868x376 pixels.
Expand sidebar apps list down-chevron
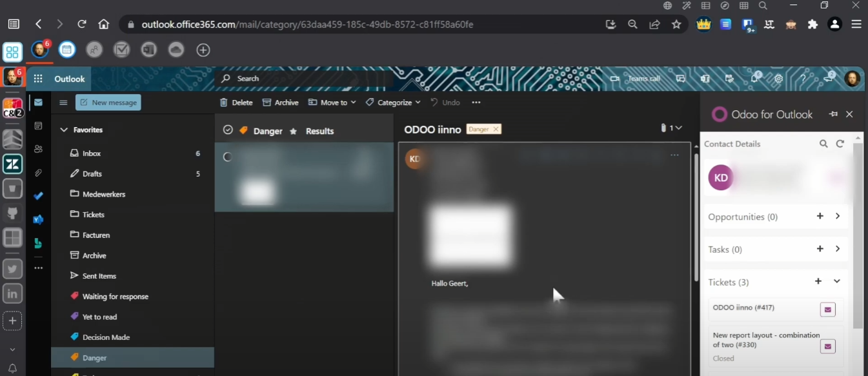[x=12, y=349]
